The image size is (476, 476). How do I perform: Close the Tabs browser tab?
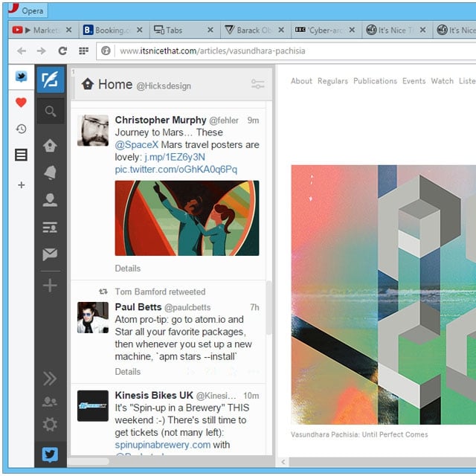(210, 30)
